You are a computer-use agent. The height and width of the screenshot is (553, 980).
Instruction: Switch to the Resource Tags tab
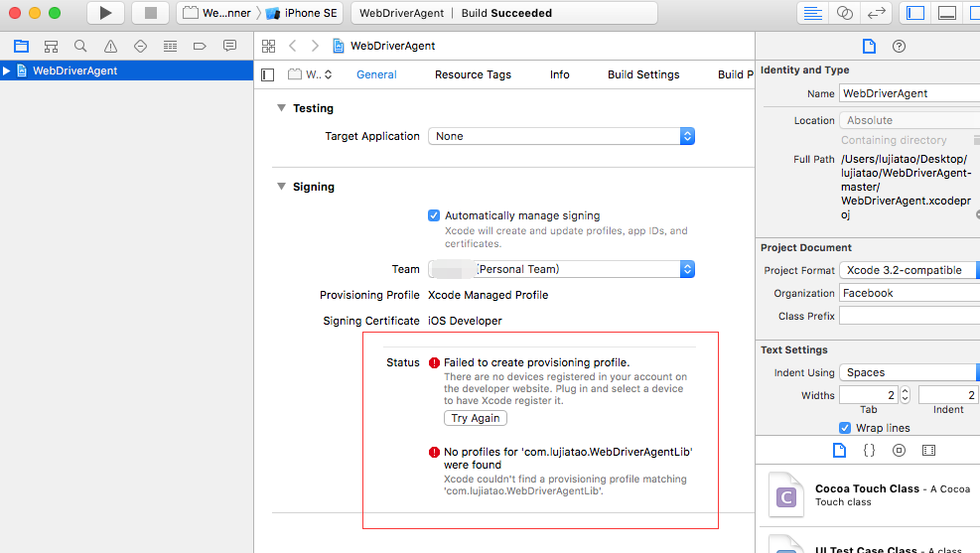pos(474,74)
